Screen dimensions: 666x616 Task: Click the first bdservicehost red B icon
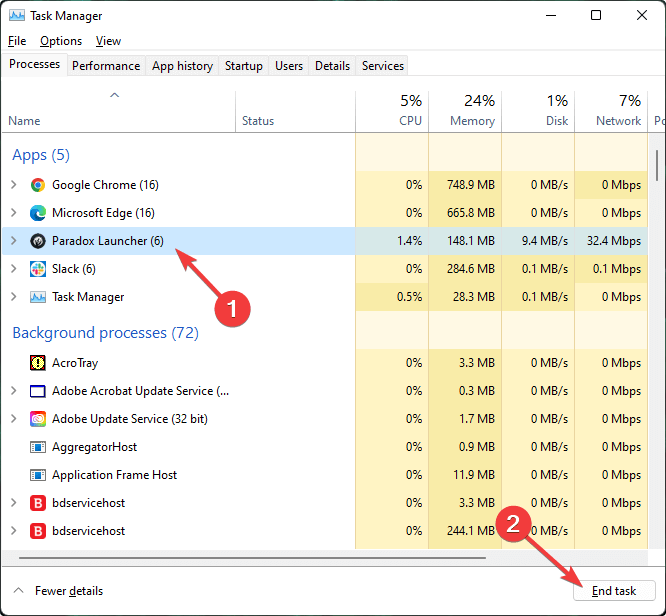click(38, 503)
